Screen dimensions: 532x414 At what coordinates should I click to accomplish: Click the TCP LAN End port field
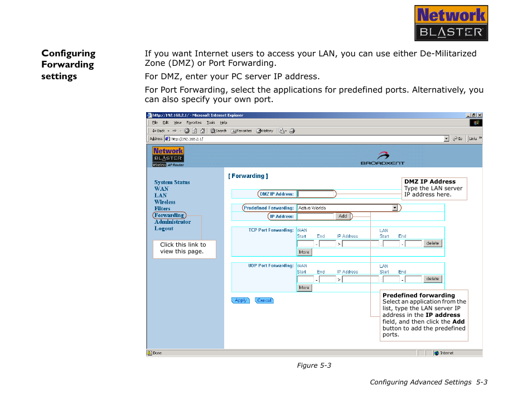(413, 244)
